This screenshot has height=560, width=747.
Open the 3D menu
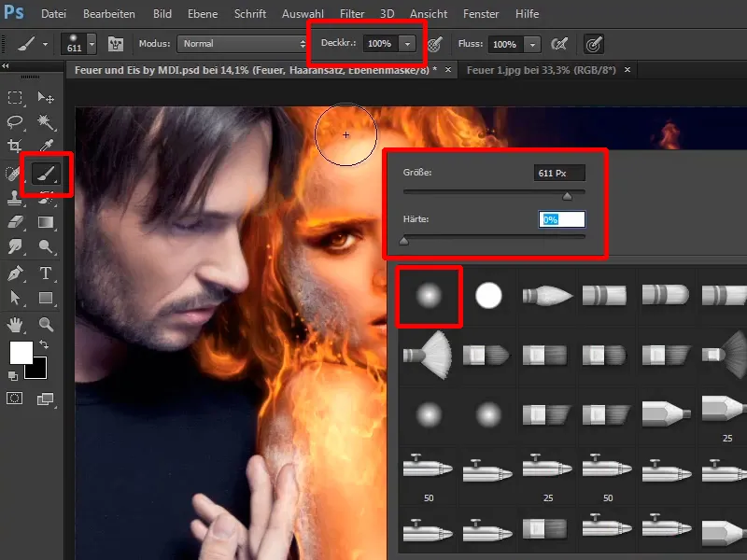tap(387, 14)
